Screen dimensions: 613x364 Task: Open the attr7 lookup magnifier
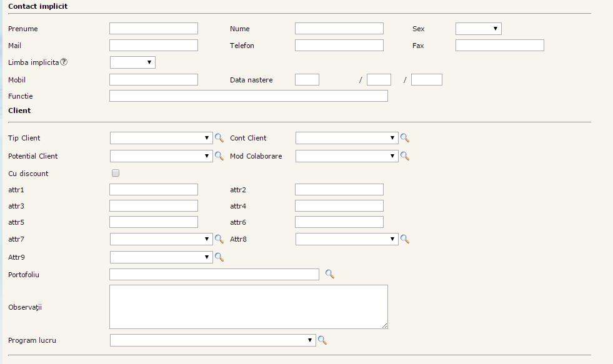(219, 239)
